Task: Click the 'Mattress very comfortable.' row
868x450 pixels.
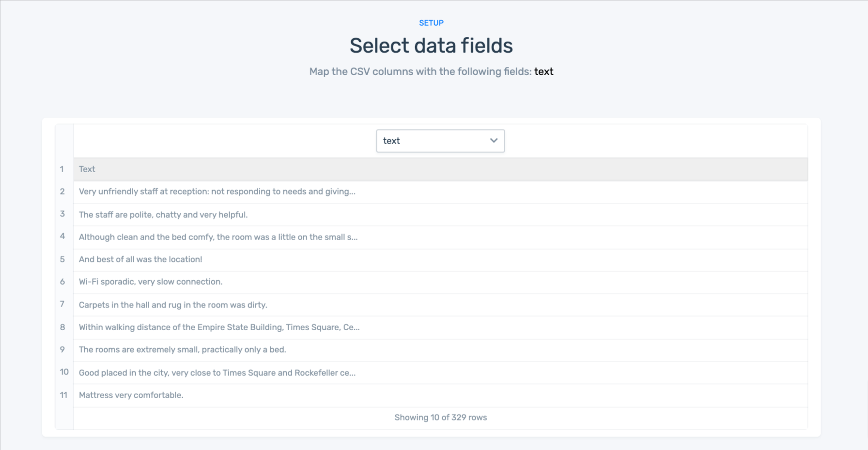Action: 131,395
